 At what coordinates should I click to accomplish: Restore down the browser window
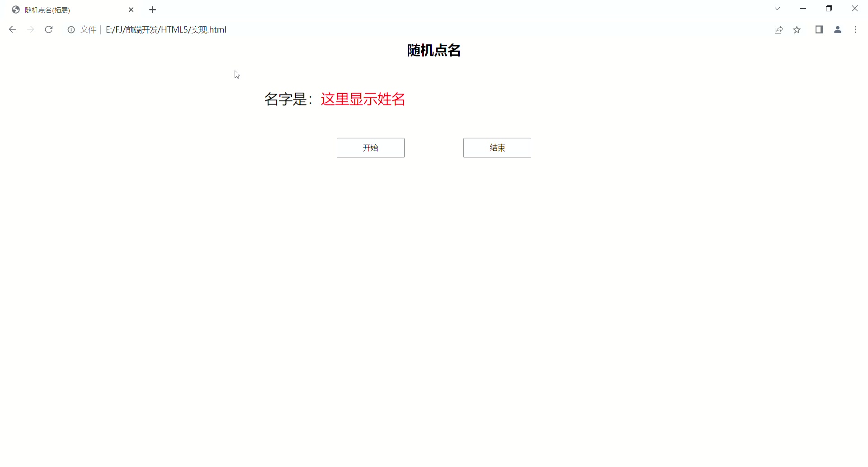(829, 9)
